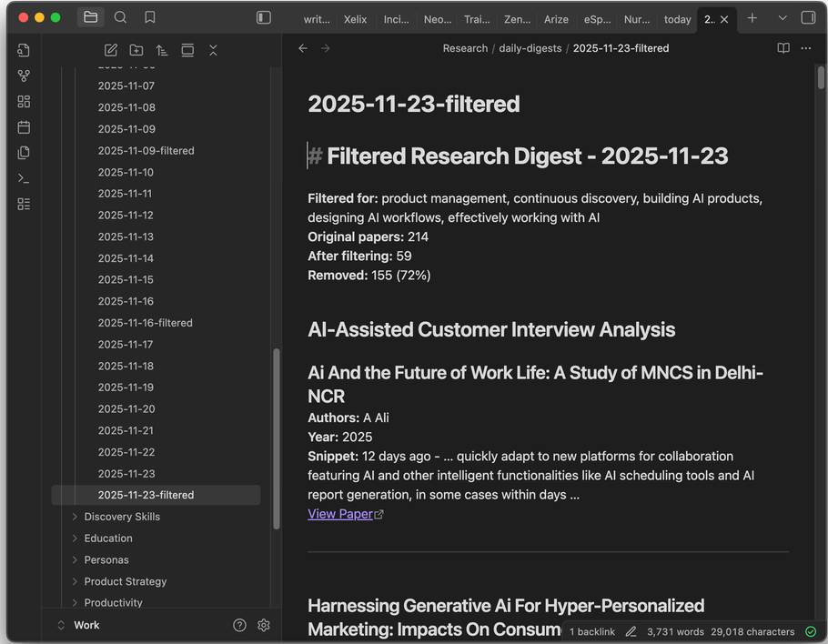Image resolution: width=828 pixels, height=644 pixels.
Task: Create a new note with the pencil icon
Action: coord(110,50)
